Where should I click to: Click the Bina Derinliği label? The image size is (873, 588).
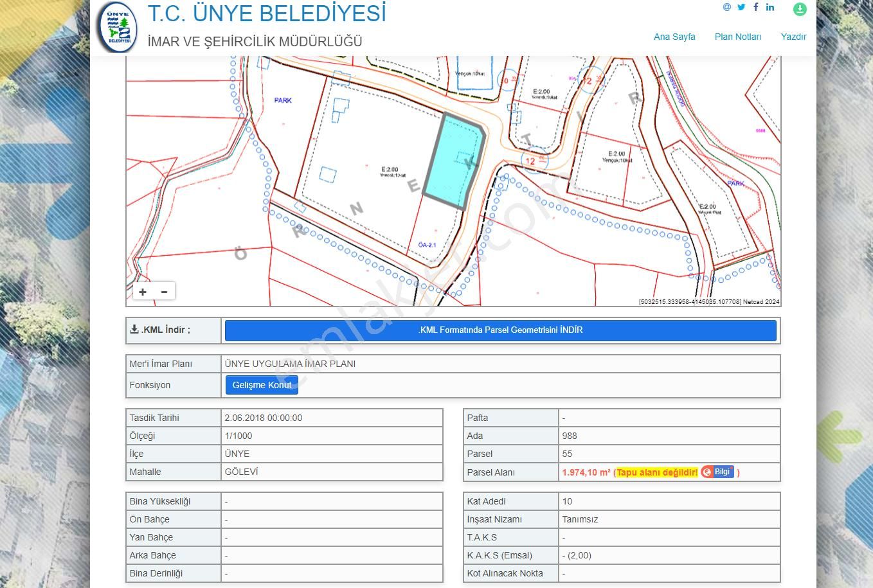pos(156,573)
